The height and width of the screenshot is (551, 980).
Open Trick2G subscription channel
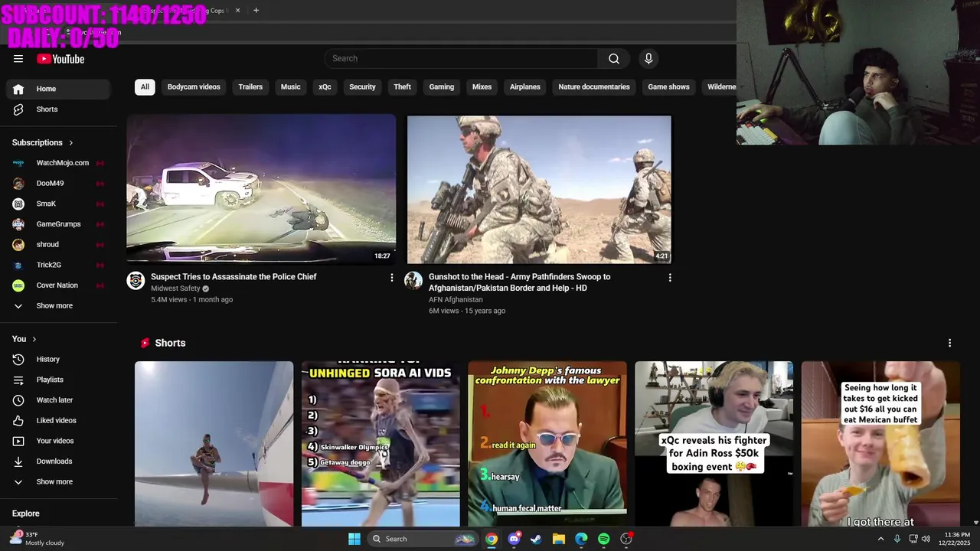[58, 265]
